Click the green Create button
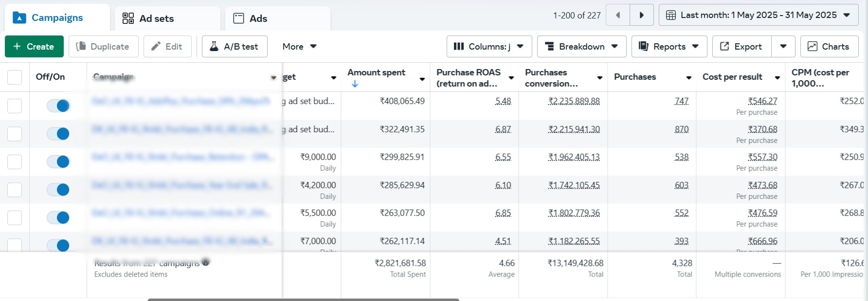Viewport: 868px width, 301px height. tap(34, 47)
